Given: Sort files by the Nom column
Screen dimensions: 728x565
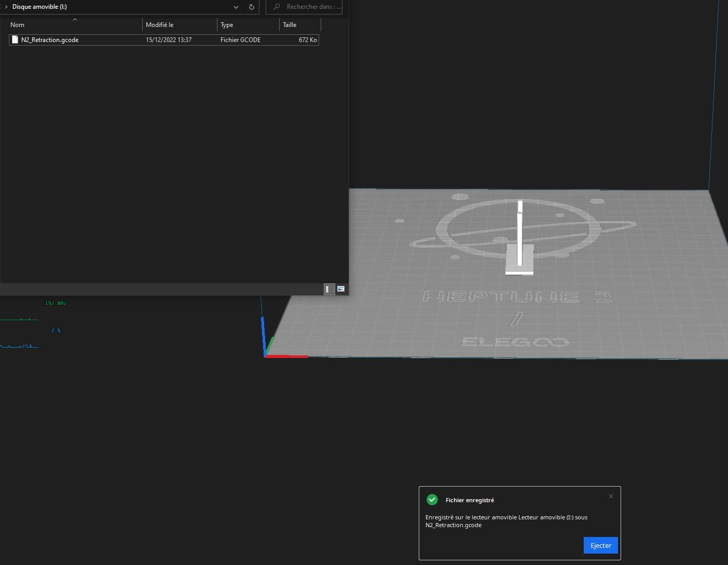Looking at the screenshot, I should click(74, 25).
